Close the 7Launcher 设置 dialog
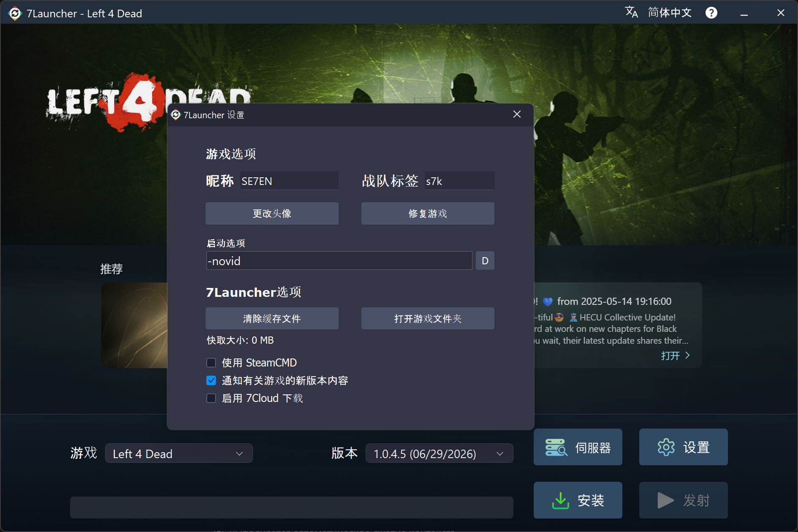 pyautogui.click(x=517, y=114)
